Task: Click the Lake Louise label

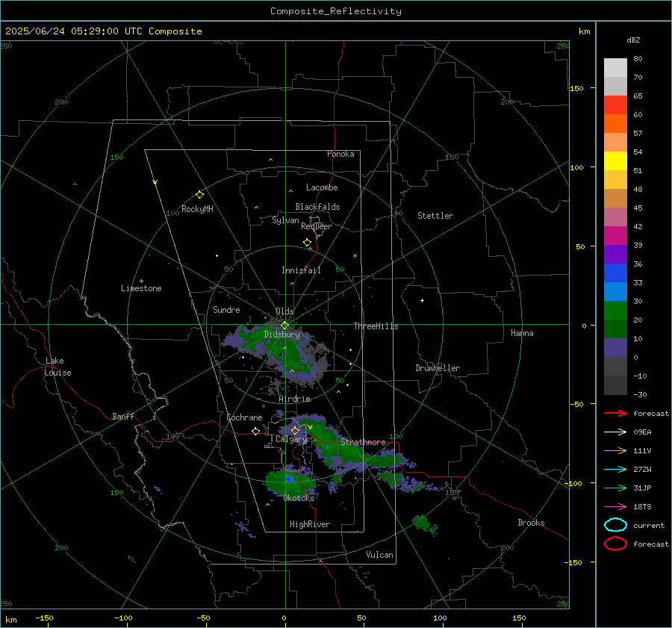Action: coord(57,367)
